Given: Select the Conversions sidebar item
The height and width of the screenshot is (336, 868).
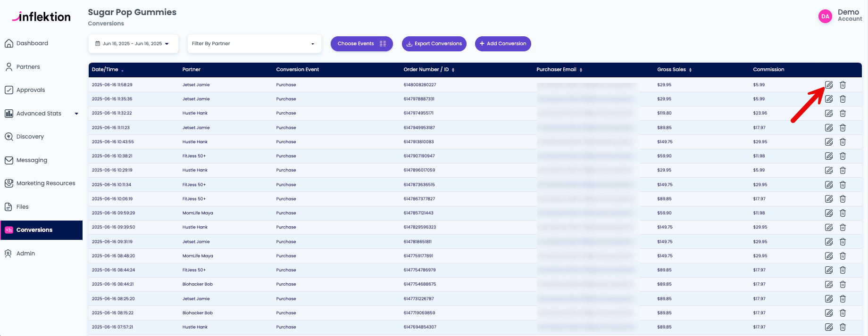Looking at the screenshot, I should click(x=42, y=230).
